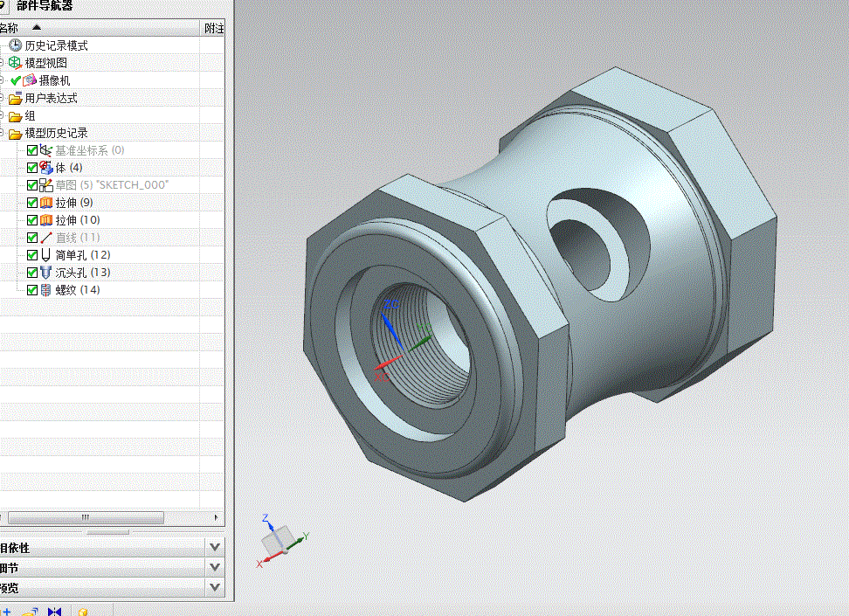Click the scrollbar right arrow in navigator

tap(216, 517)
